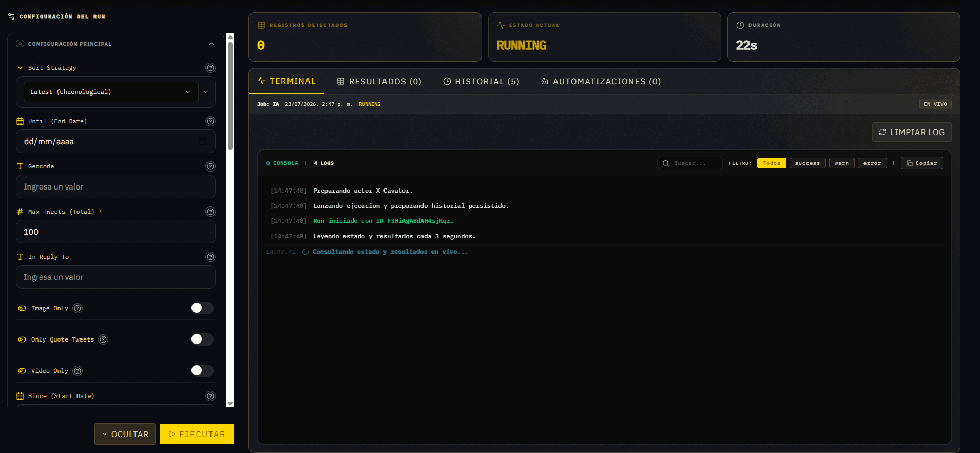Open help for Only Quote Tweets
The height and width of the screenshot is (453, 980).
[103, 339]
